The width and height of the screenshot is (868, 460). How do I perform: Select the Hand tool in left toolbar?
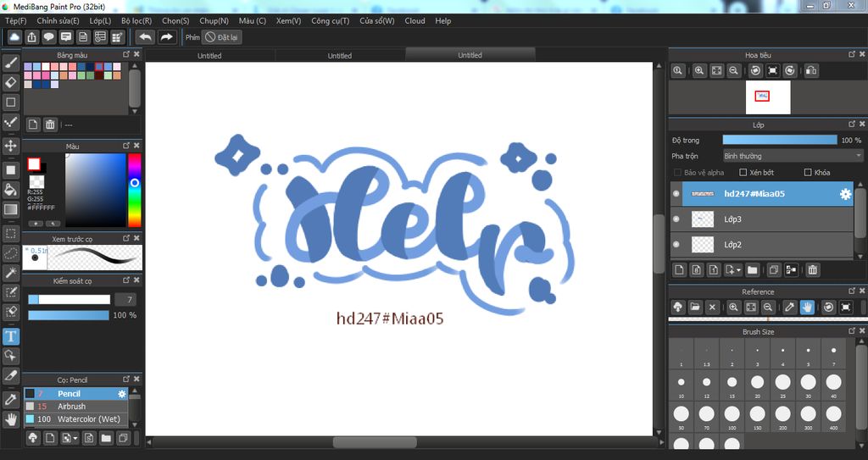click(10, 419)
